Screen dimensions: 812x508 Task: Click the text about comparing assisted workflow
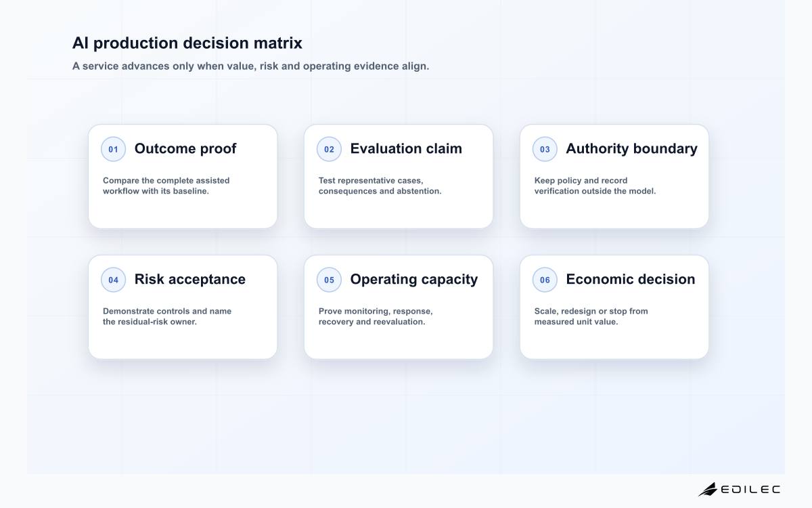[x=166, y=186]
